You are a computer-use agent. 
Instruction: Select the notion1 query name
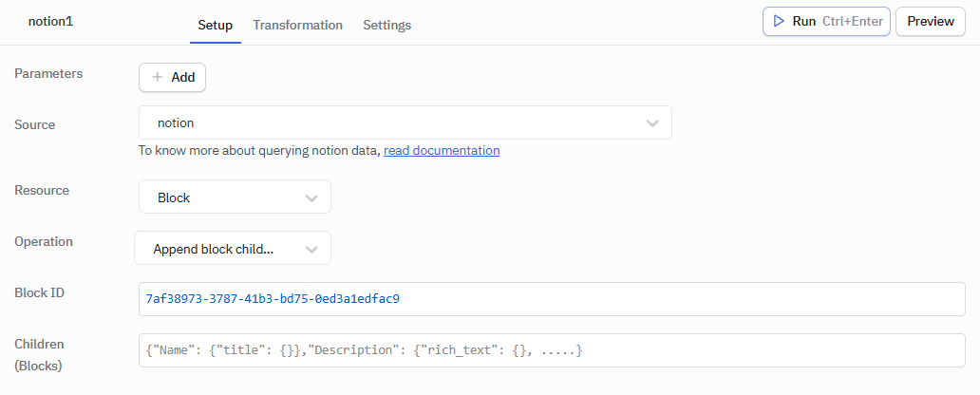coord(50,20)
